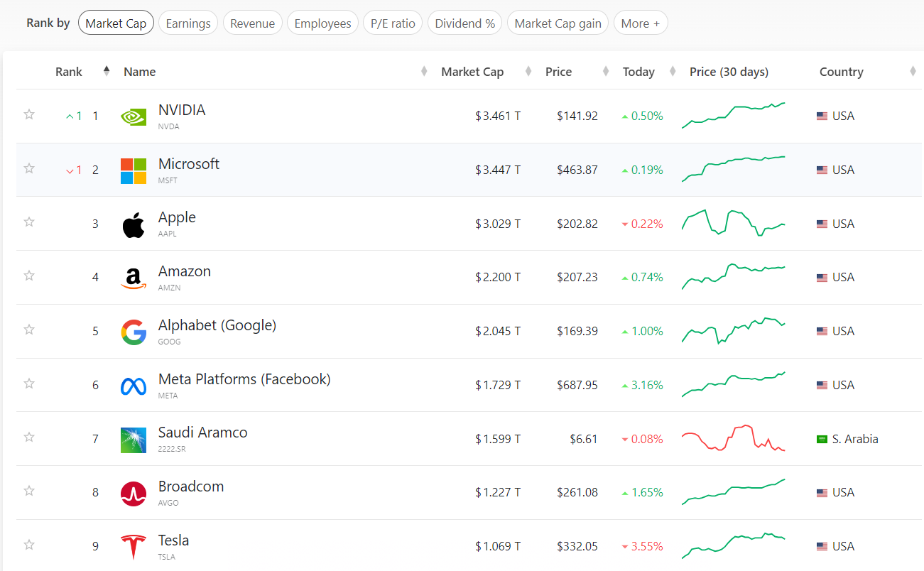924x571 pixels.
Task: Sort by the Country column arrows
Action: click(x=913, y=72)
